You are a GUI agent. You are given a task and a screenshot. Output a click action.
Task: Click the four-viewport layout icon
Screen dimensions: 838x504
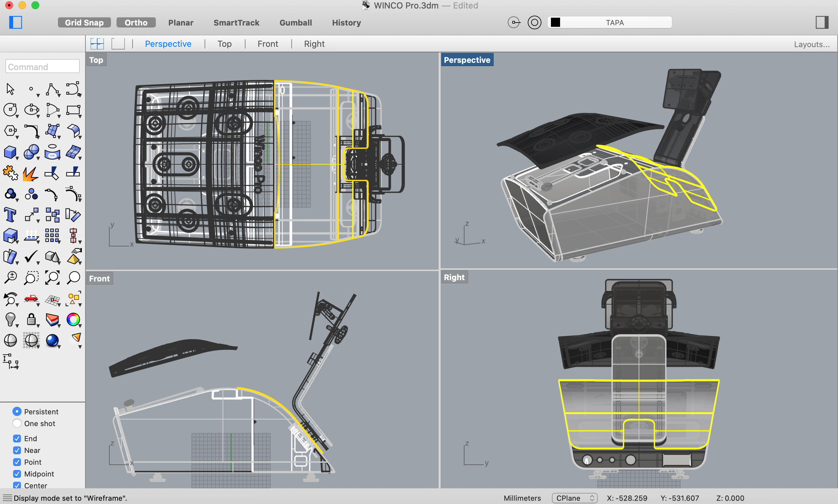point(97,44)
